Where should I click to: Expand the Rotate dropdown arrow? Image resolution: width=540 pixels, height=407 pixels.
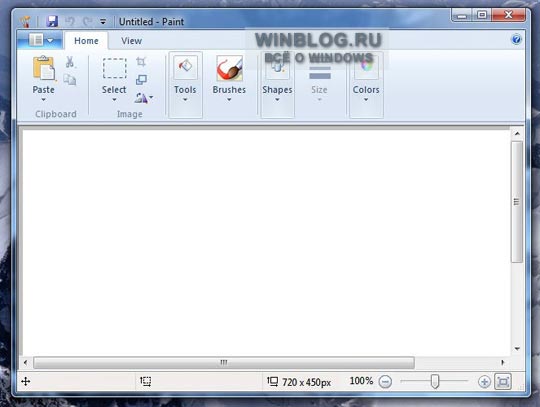[151, 97]
